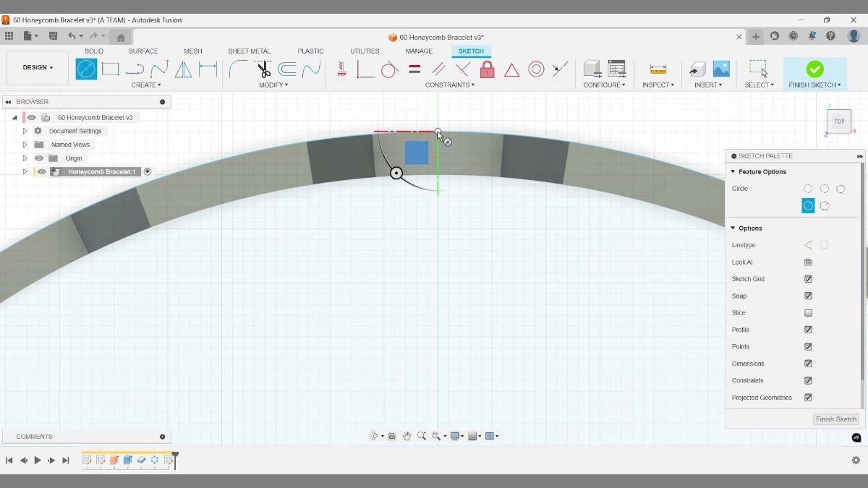Click the Finish Sketch button in the palette
This screenshot has width=868, height=488.
pos(835,419)
